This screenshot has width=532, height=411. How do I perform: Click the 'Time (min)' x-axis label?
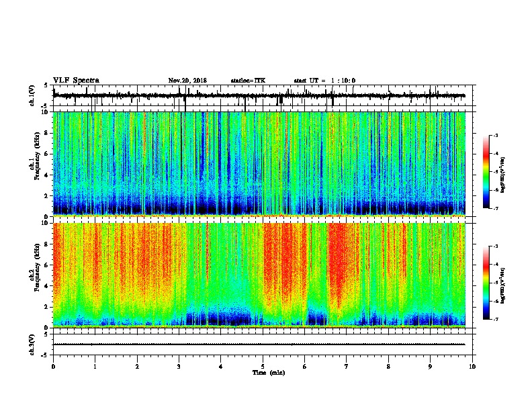click(269, 373)
